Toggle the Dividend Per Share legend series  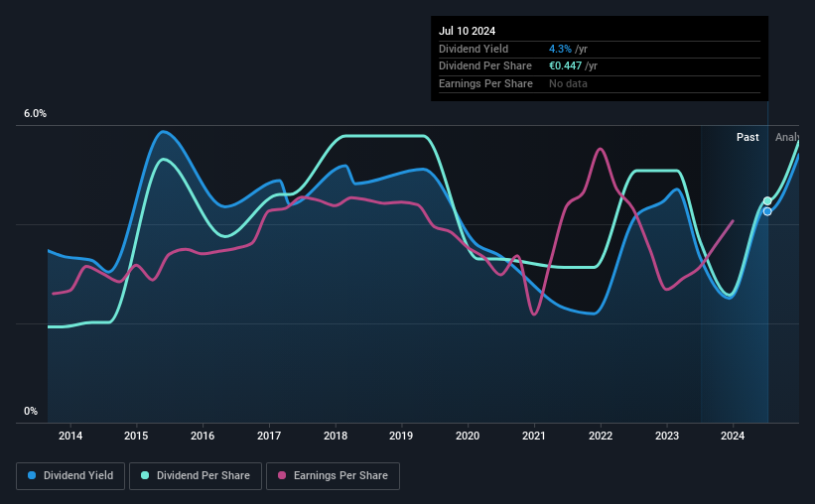pos(196,476)
